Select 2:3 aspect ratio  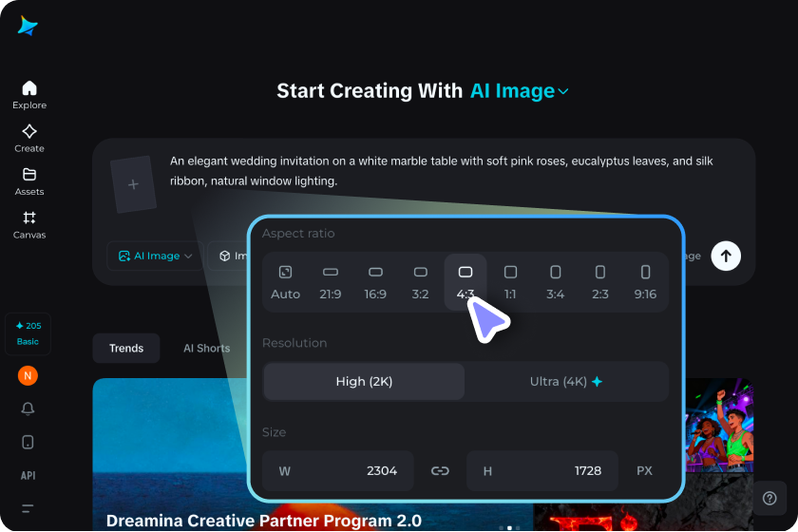click(x=600, y=282)
